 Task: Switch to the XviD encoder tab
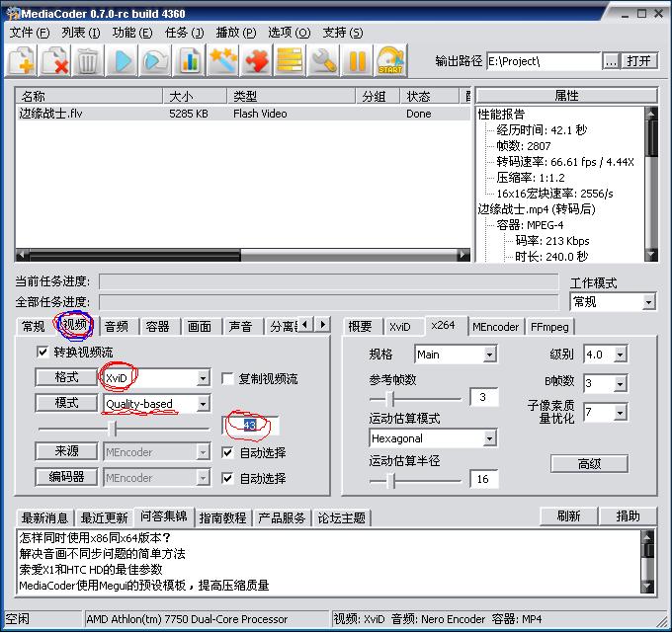[x=400, y=327]
